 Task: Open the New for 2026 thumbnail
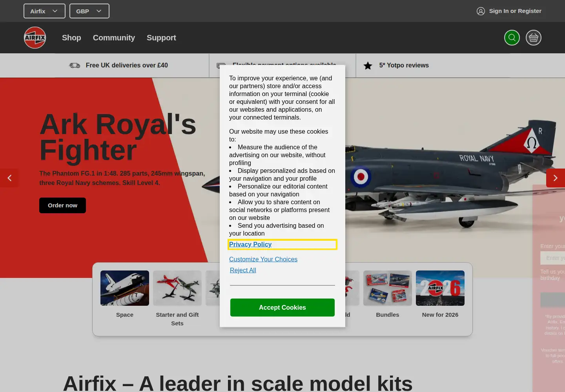point(440,288)
